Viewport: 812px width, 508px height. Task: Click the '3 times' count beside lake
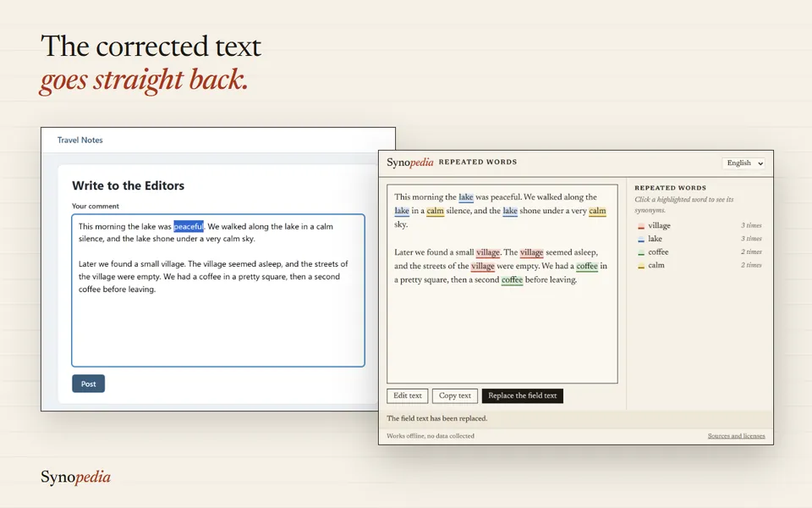tap(751, 239)
